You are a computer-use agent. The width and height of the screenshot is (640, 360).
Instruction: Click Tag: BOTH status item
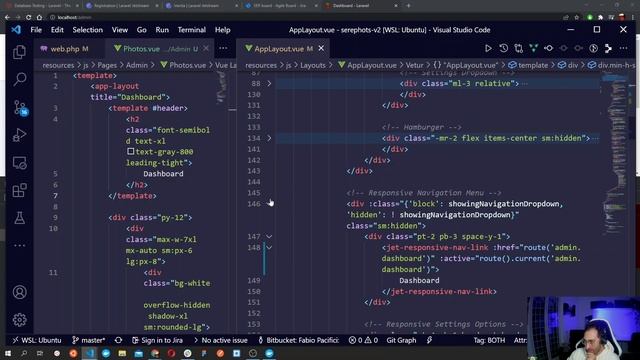(x=489, y=340)
